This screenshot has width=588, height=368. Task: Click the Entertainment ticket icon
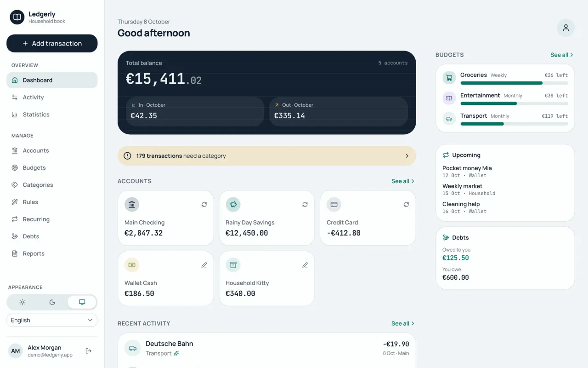click(x=449, y=98)
